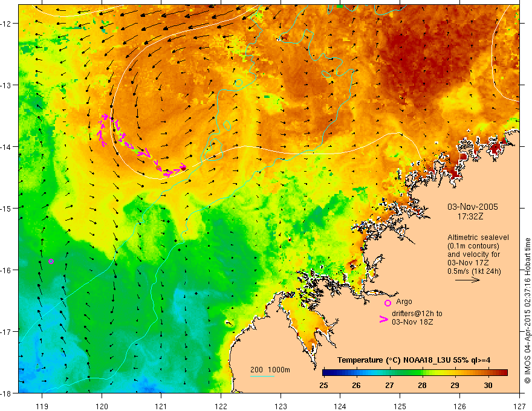Click longitude axis label 125
Image resolution: width=532 pixels, height=411 pixels.
(x=400, y=406)
